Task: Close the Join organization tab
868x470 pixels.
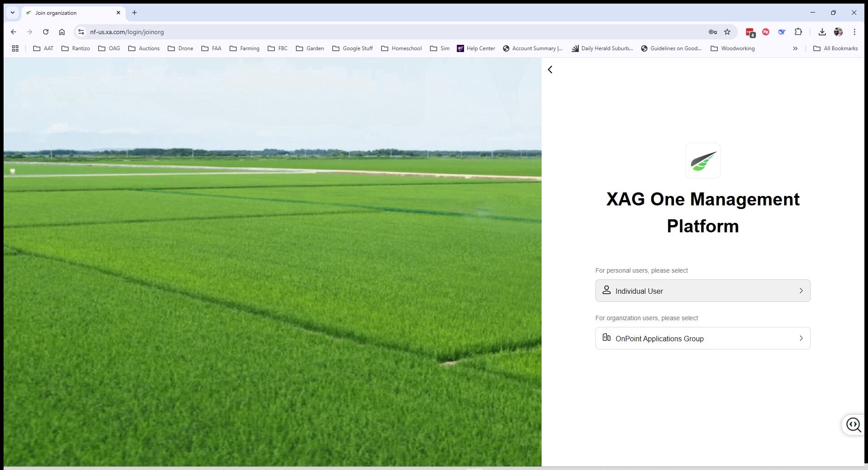Action: click(x=118, y=13)
